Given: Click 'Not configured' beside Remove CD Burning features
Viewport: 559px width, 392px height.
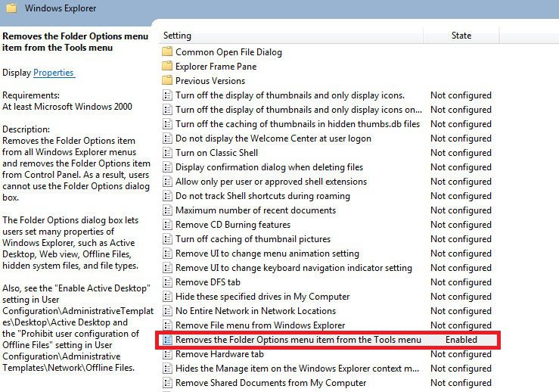Looking at the screenshot, I should [x=461, y=225].
